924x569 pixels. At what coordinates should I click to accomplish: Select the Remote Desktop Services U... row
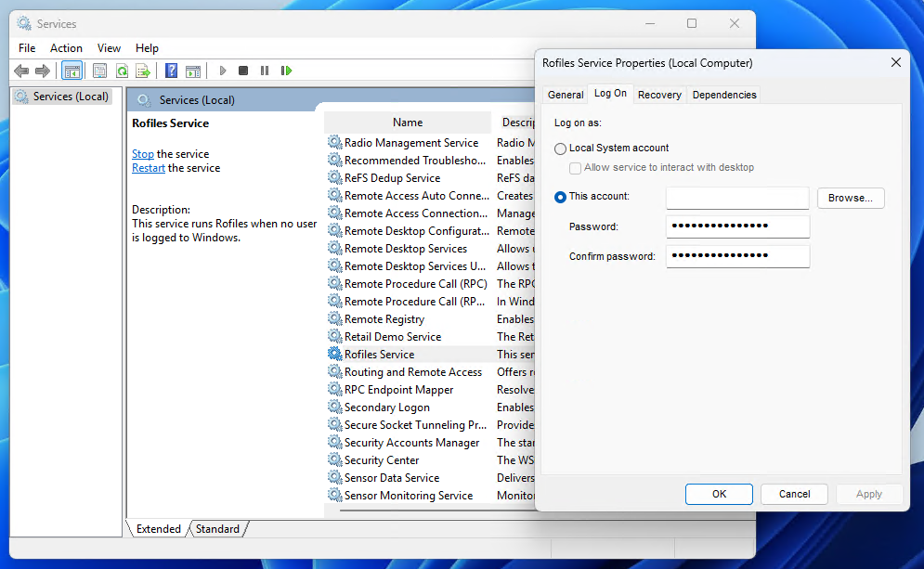[430, 266]
